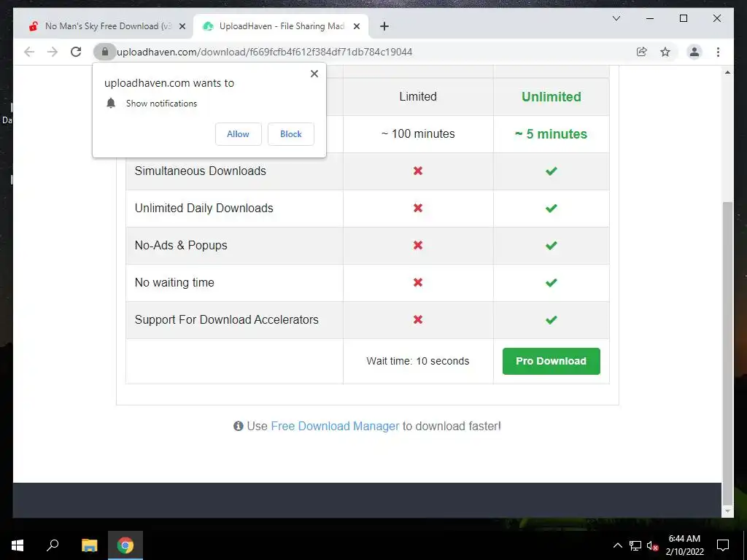
Task: Open the Windows notification center
Action: click(723, 545)
